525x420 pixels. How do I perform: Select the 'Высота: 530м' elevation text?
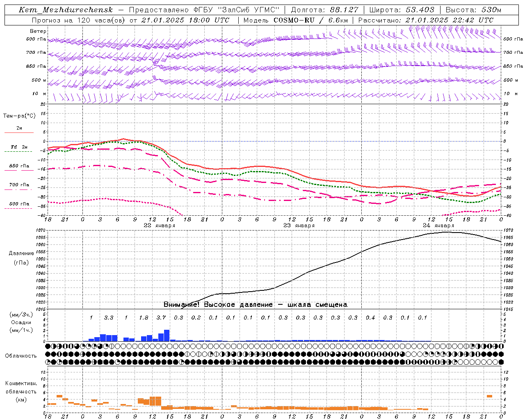click(473, 10)
